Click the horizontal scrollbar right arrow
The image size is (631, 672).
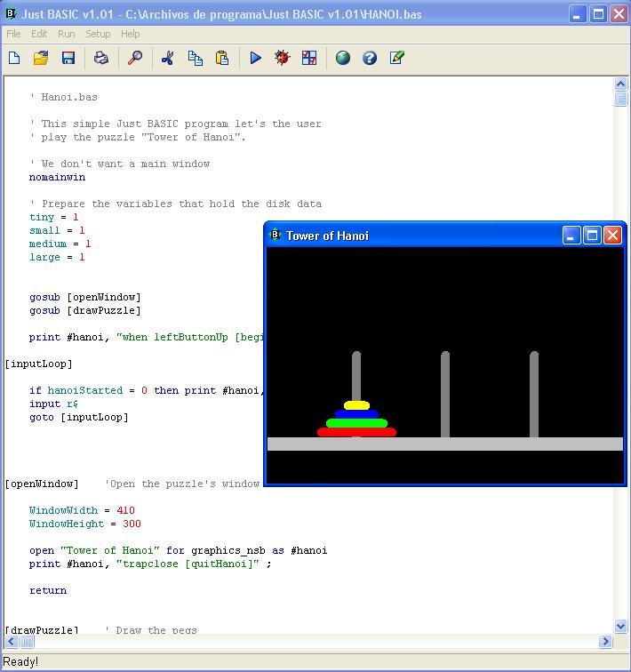pos(605,642)
